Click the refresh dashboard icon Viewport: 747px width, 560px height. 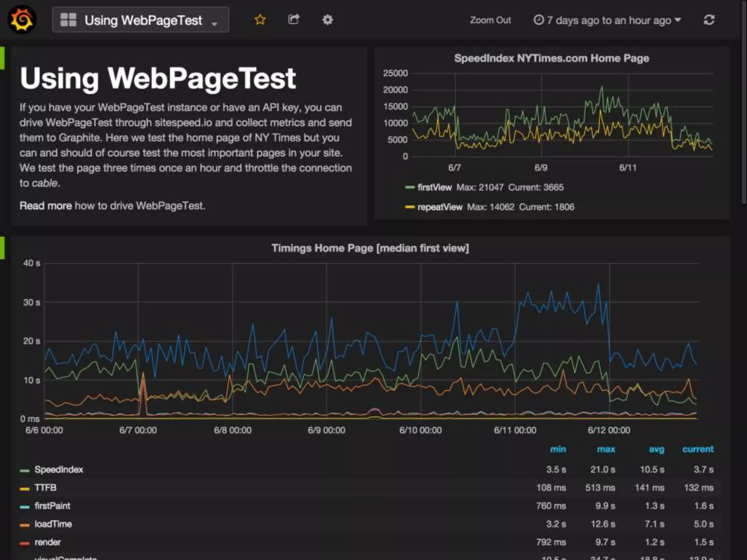[x=709, y=20]
